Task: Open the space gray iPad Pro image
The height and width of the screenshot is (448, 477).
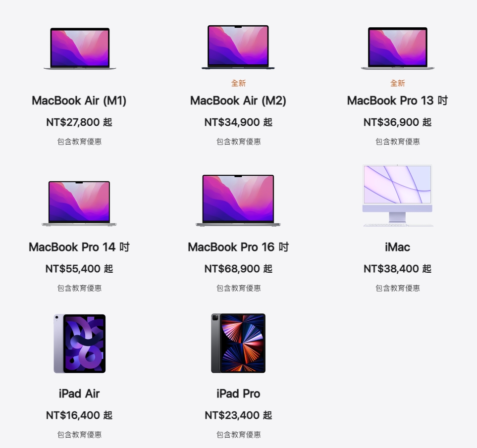Action: click(x=238, y=343)
